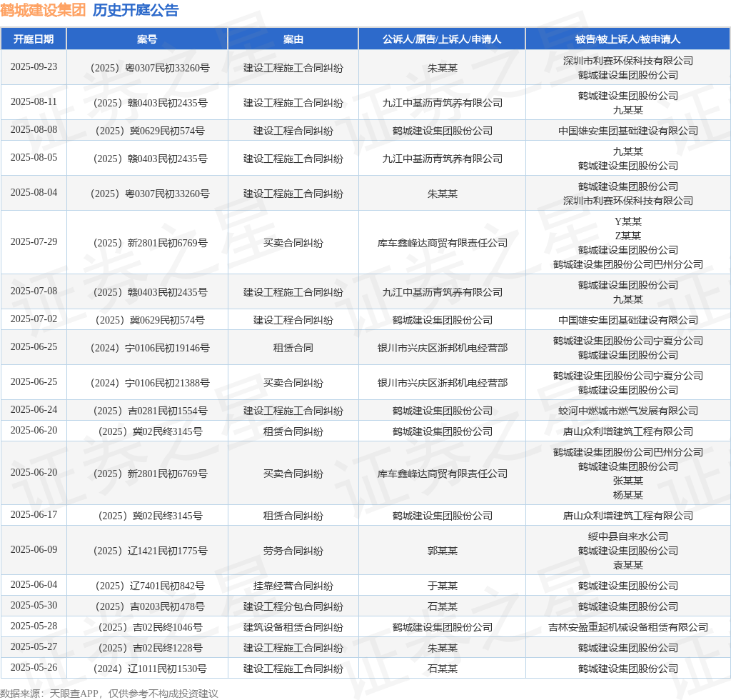Viewport: 731px width, 700px height.
Task: Select the date cell 2025-05-26
Action: [x=34, y=667]
